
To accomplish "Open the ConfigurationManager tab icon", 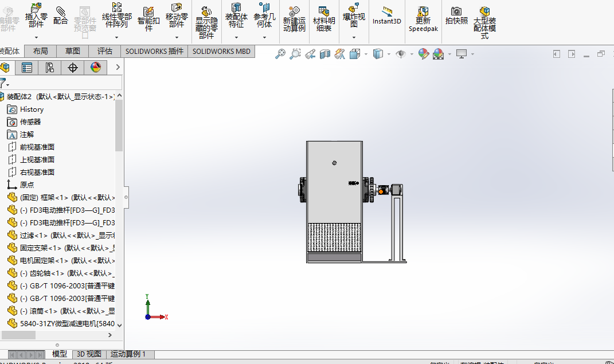I will pos(49,67).
